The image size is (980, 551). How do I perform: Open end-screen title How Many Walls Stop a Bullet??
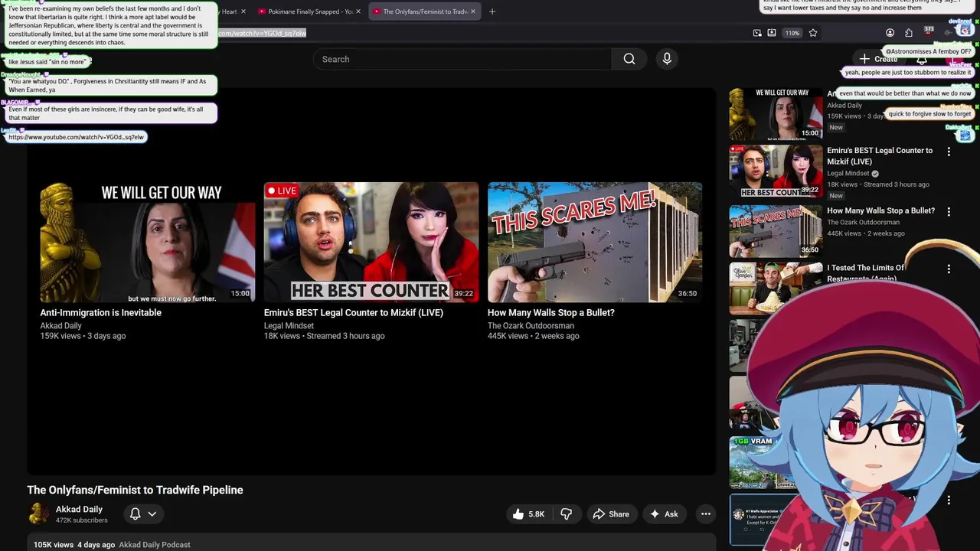[551, 312]
